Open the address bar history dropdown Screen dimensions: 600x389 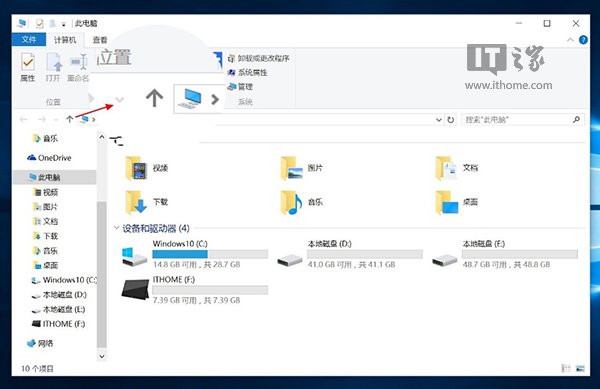pos(439,120)
